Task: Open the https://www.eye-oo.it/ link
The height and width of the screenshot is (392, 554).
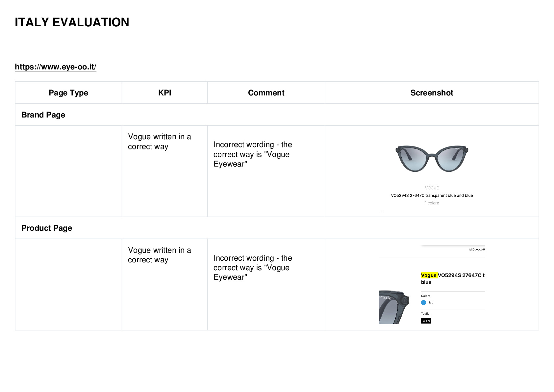Action: point(56,67)
